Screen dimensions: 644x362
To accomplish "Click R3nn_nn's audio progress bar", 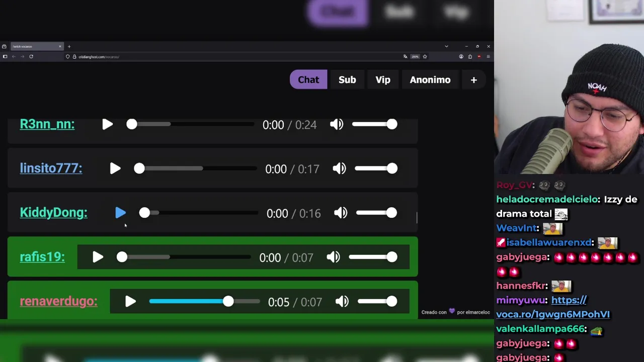I will 190,124.
